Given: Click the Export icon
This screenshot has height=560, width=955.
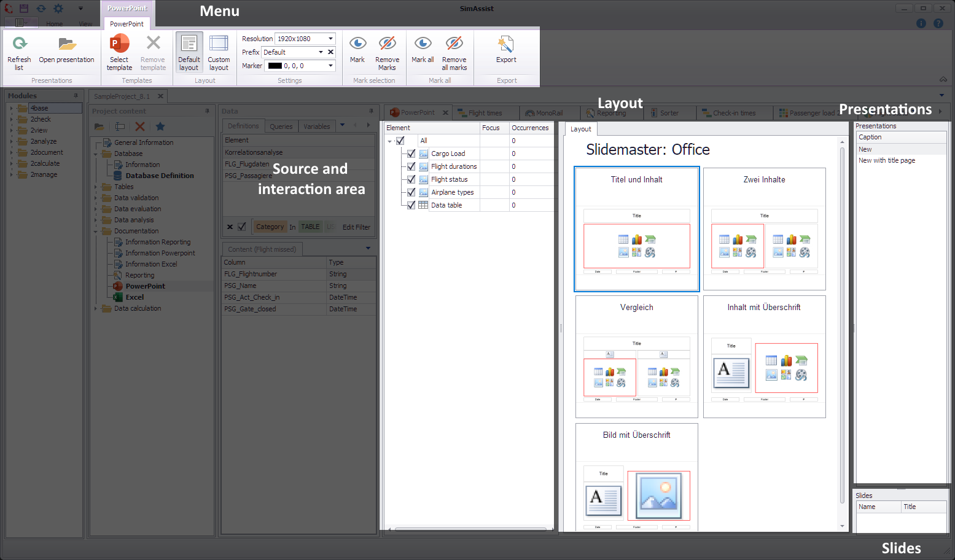Looking at the screenshot, I should (506, 44).
